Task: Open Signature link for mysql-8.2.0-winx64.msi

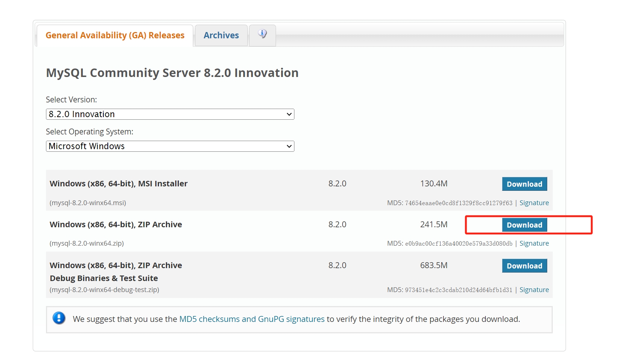Action: (534, 203)
